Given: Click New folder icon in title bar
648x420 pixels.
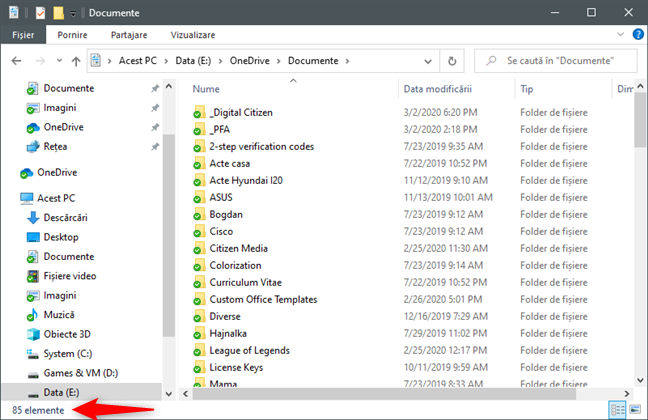Looking at the screenshot, I should (x=58, y=13).
